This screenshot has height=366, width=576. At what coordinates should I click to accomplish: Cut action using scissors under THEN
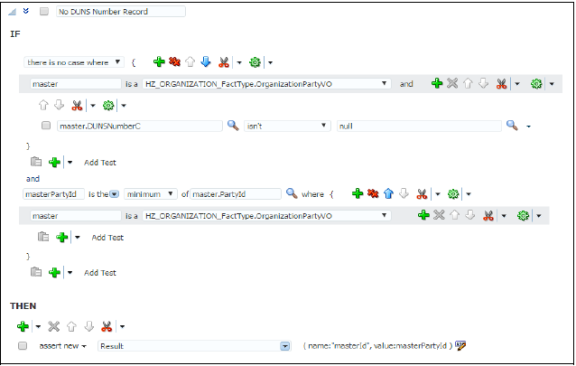tap(106, 326)
